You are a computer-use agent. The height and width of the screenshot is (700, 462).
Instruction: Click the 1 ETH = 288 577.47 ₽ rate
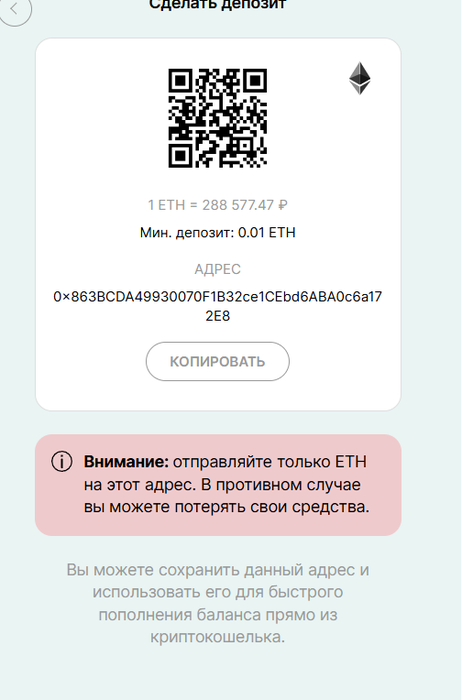pyautogui.click(x=217, y=205)
